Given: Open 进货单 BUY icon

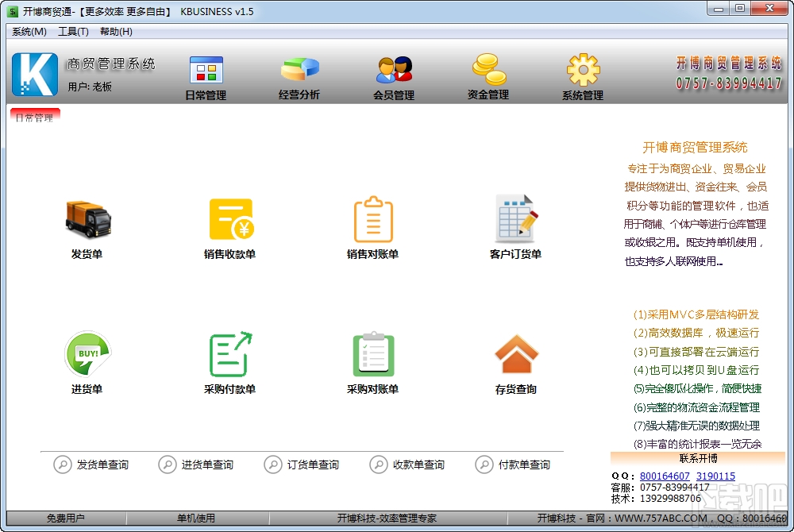Looking at the screenshot, I should click(87, 353).
